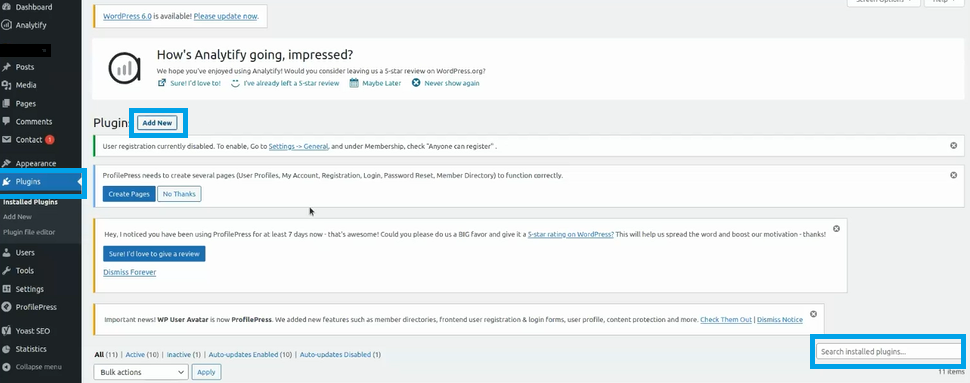Screen dimensions: 970x383
Task: Click the Create Pages button
Action: (x=129, y=194)
